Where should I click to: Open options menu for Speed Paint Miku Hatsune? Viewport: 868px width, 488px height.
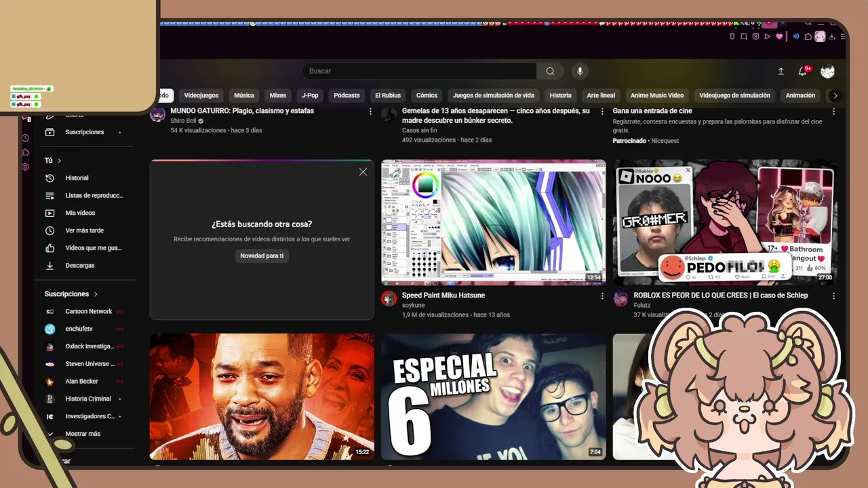[x=601, y=296]
